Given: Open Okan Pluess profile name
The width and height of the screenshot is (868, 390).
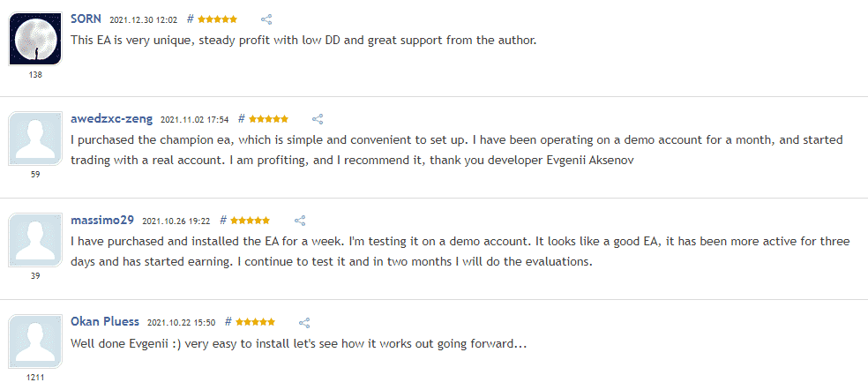Looking at the screenshot, I should 105,321.
